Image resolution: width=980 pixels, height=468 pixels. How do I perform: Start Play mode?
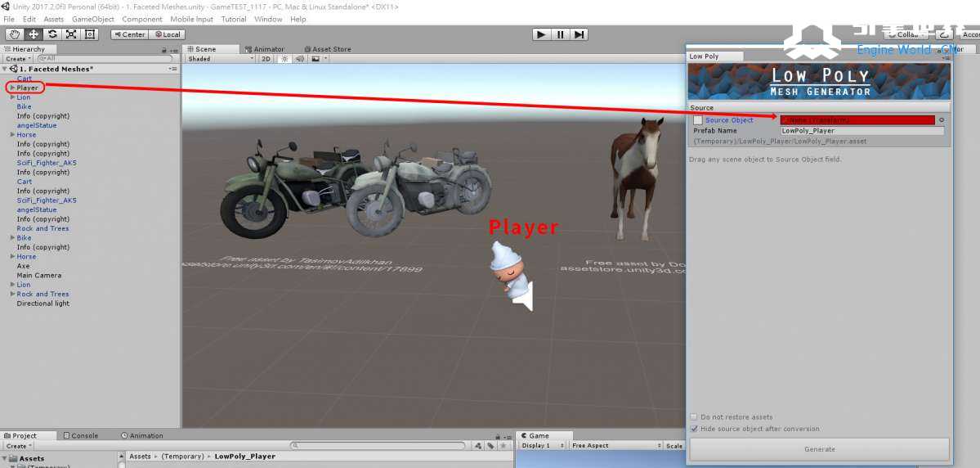[541, 34]
